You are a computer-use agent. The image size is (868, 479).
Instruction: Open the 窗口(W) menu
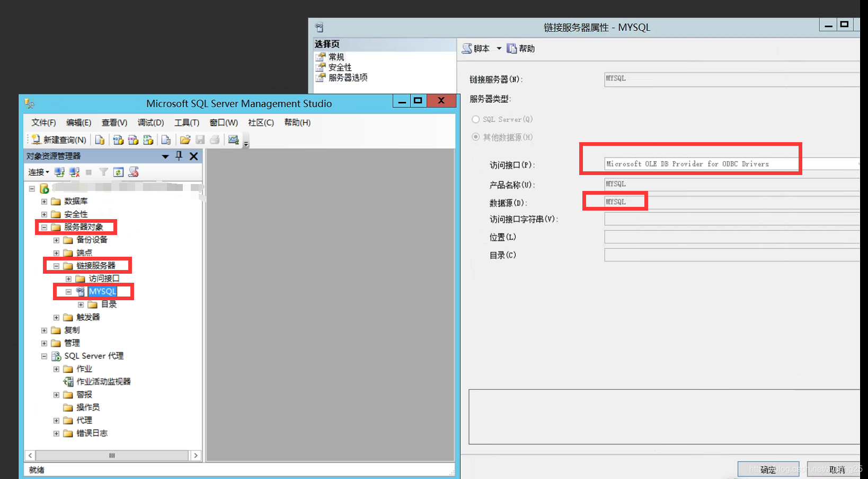click(224, 123)
